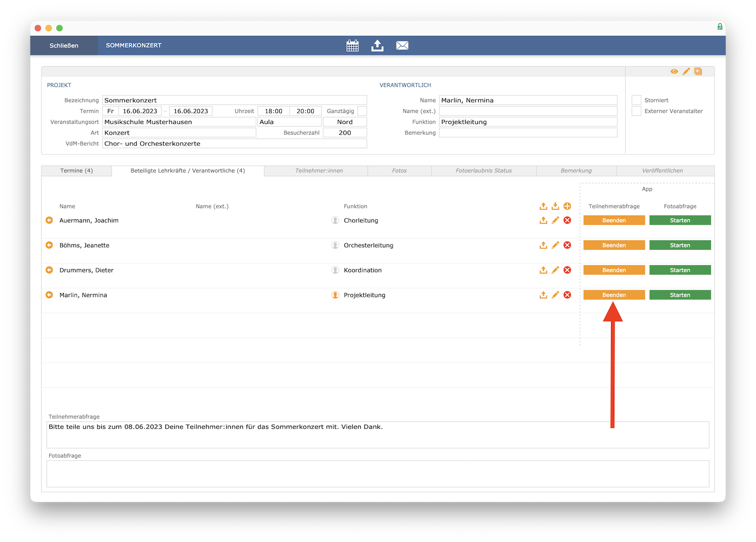Click the Teilnehmerabfrage message text box
This screenshot has height=542, width=756.
pos(378,435)
